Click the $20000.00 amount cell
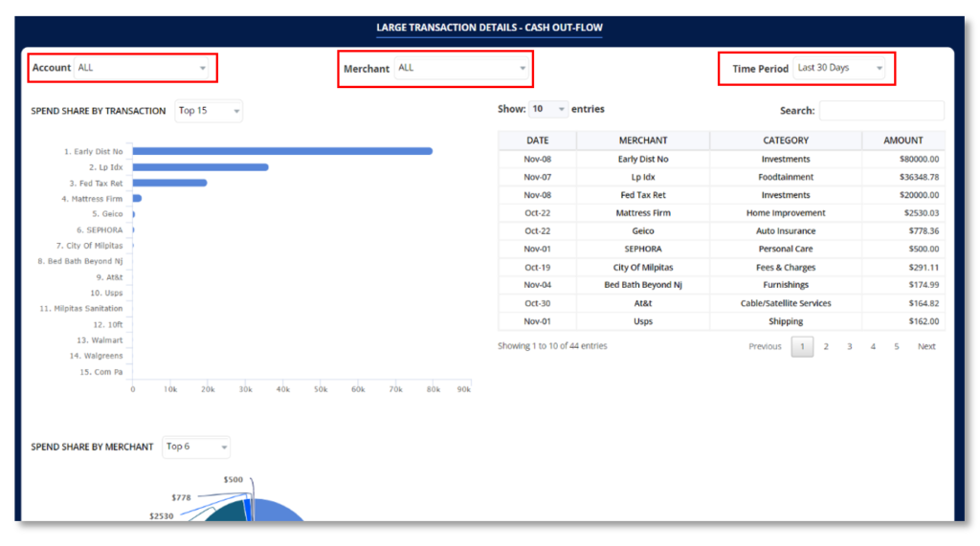Image resolution: width=980 pixels, height=546 pixels. point(903,195)
